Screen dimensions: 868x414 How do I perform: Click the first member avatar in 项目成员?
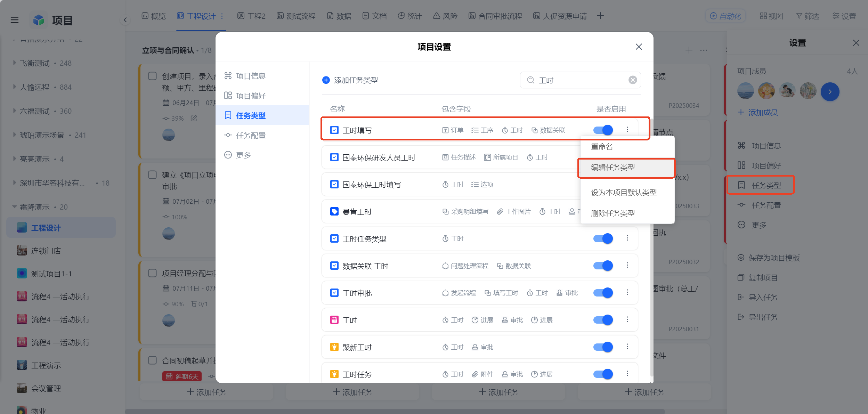pyautogui.click(x=746, y=91)
